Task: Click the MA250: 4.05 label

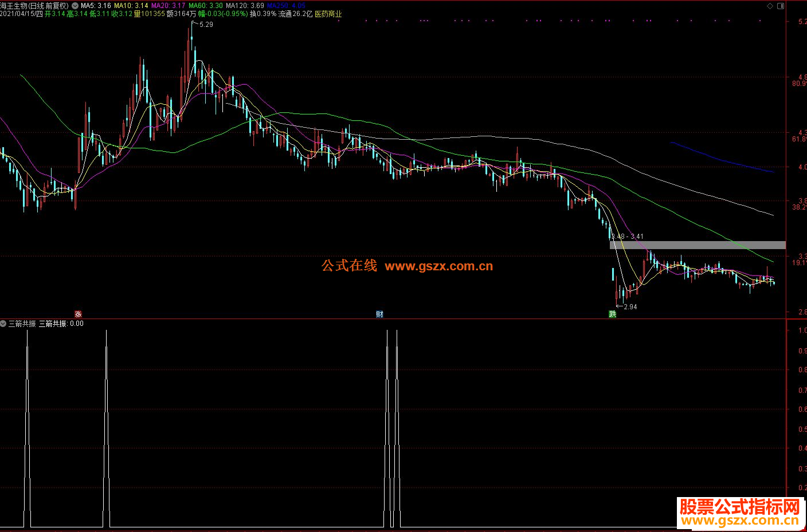Action: pos(286,6)
